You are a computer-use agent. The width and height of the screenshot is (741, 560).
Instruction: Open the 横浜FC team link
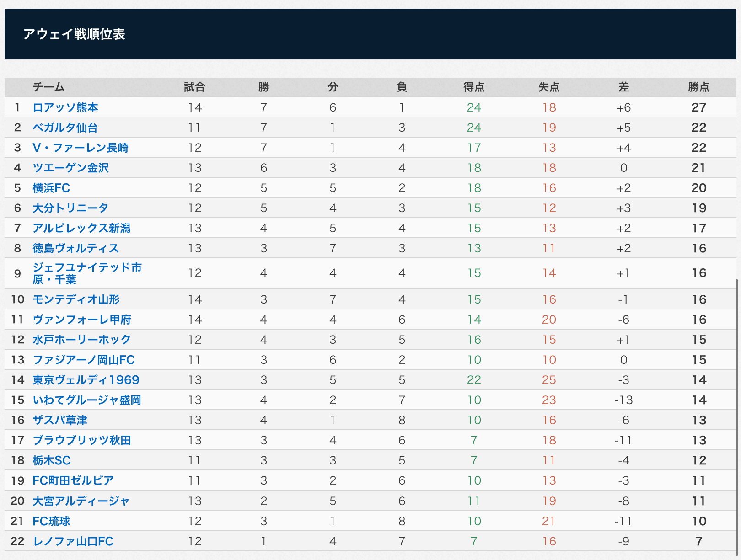[x=51, y=188]
